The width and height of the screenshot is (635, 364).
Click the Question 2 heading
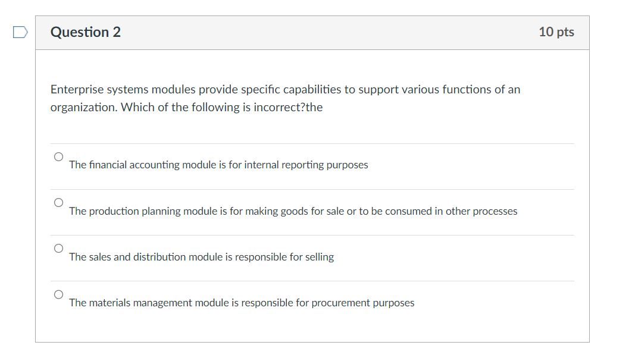(85, 32)
